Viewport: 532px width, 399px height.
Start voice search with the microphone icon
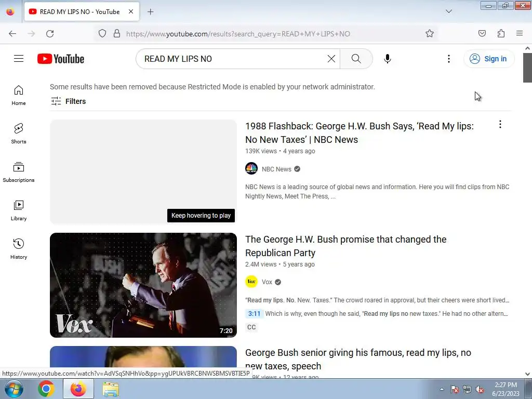point(387,59)
